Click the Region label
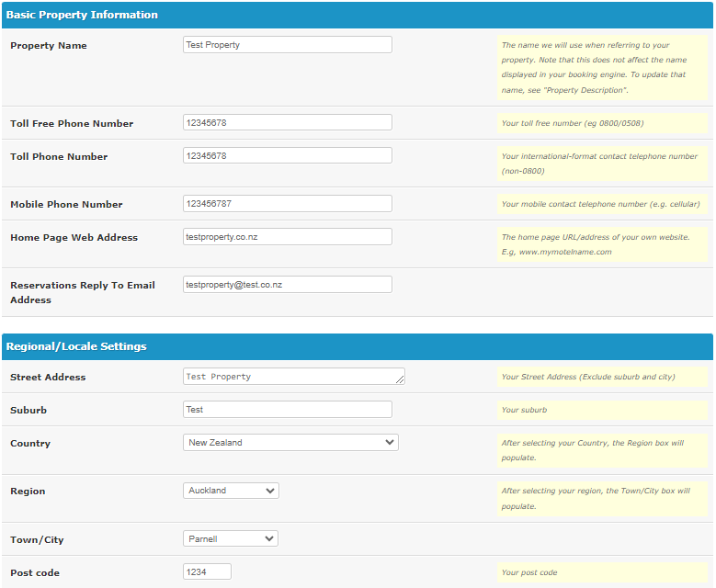716x588 pixels. [28, 492]
